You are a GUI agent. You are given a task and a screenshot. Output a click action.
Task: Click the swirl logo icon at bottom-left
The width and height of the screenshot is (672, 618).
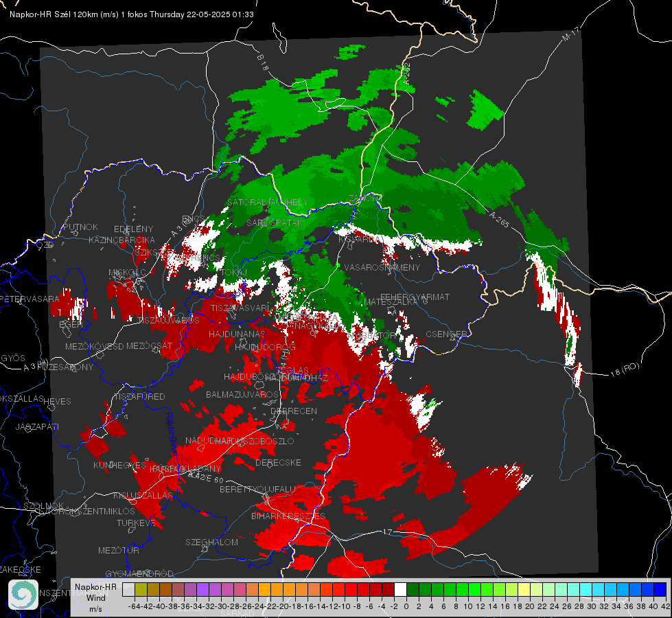tap(23, 595)
